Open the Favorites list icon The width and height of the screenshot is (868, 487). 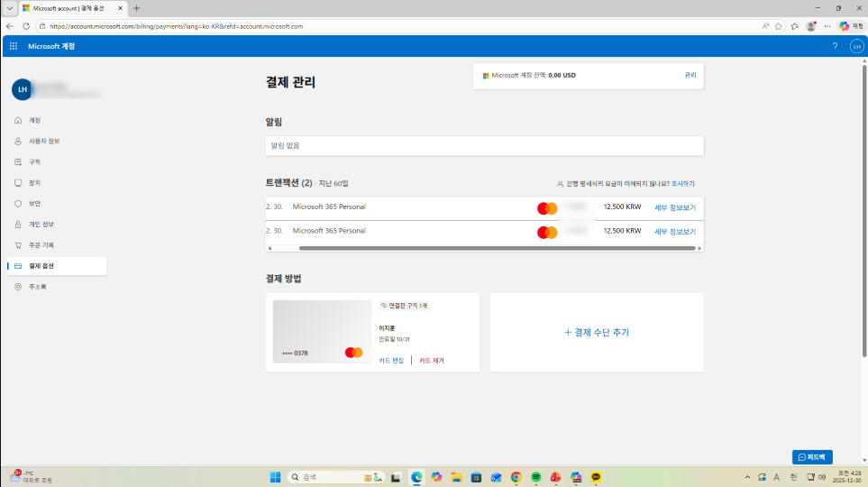[x=795, y=26]
